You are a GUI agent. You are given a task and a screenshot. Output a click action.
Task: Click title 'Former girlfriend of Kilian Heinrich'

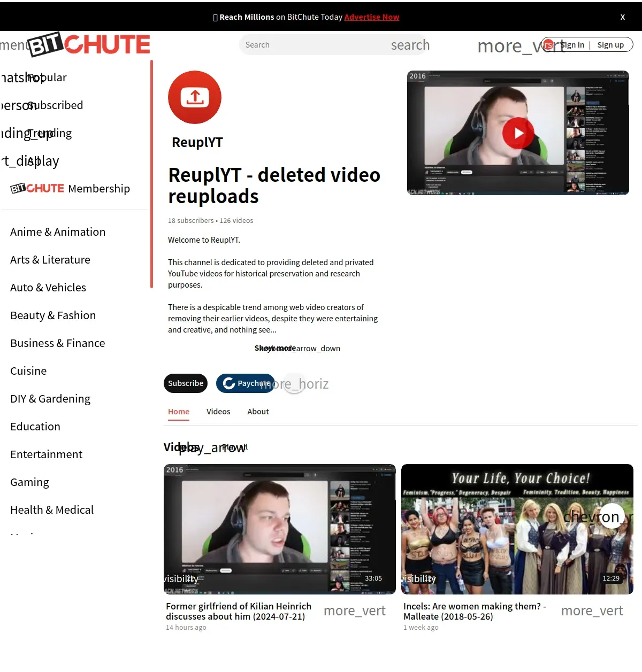239,611
